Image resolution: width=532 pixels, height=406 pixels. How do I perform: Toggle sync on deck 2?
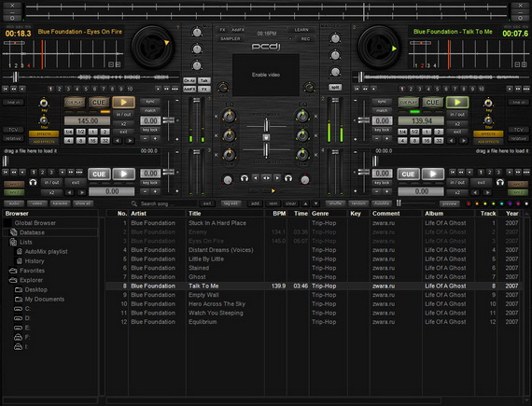(x=382, y=102)
